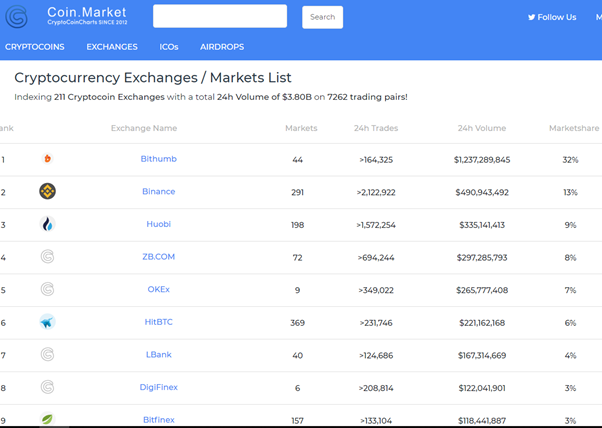Open the EXCHANGES menu item

[x=112, y=47]
